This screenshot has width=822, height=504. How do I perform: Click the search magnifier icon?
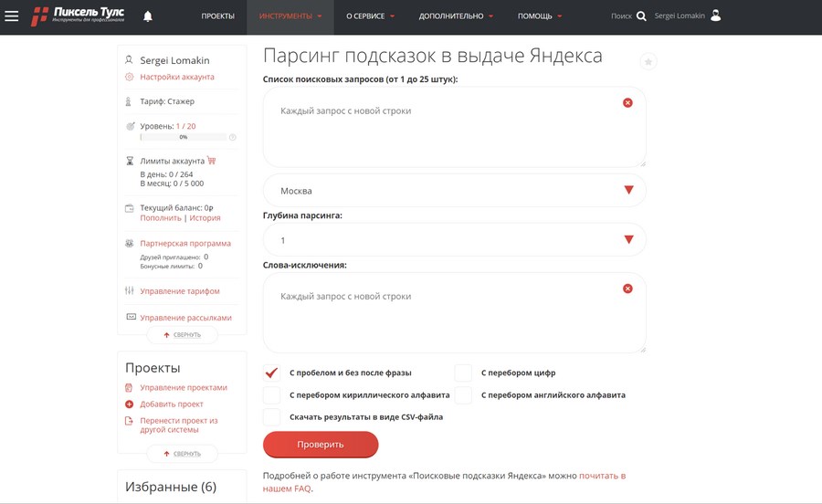point(641,16)
